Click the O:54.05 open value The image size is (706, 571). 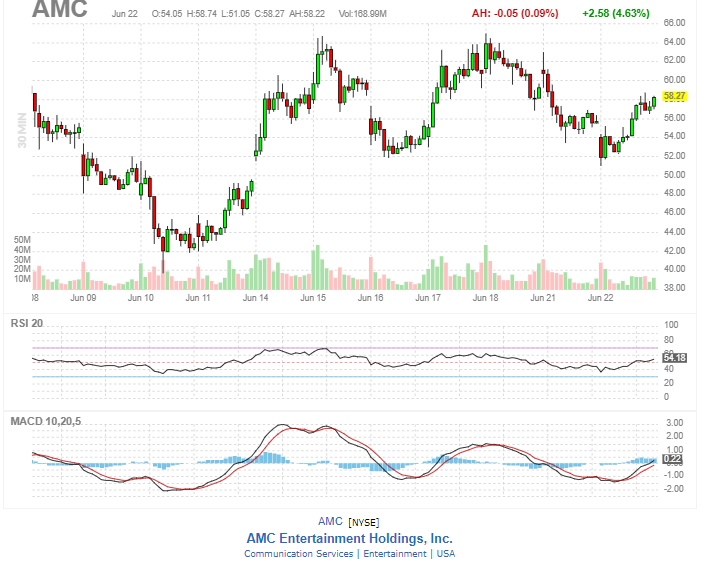pyautogui.click(x=167, y=14)
